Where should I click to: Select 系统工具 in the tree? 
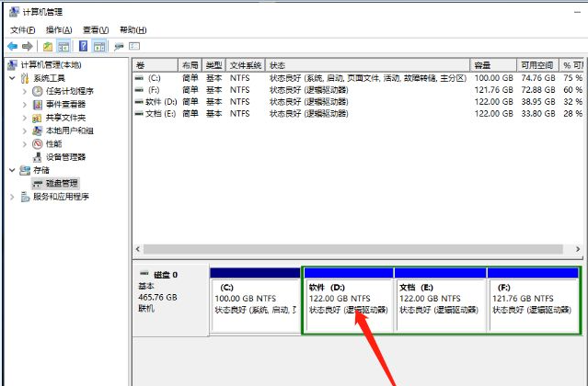pos(42,78)
